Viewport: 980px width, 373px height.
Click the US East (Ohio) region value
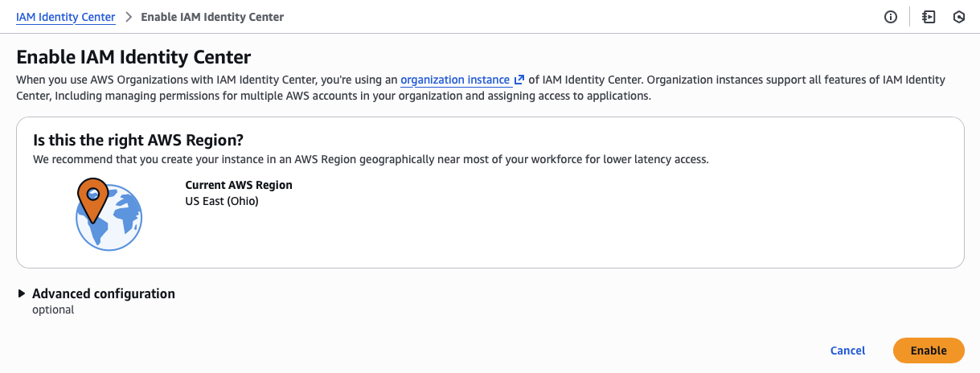pyautogui.click(x=222, y=201)
